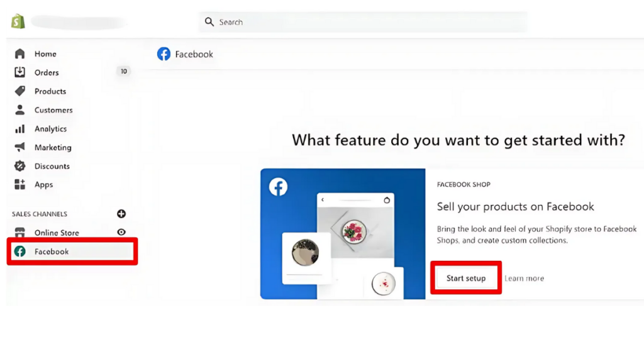Click the Apps grid icon

pyautogui.click(x=19, y=184)
